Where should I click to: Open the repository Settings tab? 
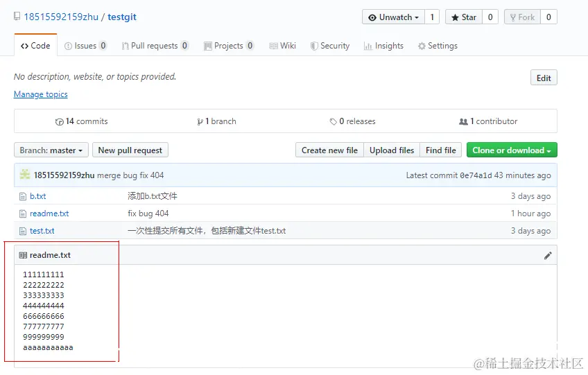pyautogui.click(x=438, y=46)
